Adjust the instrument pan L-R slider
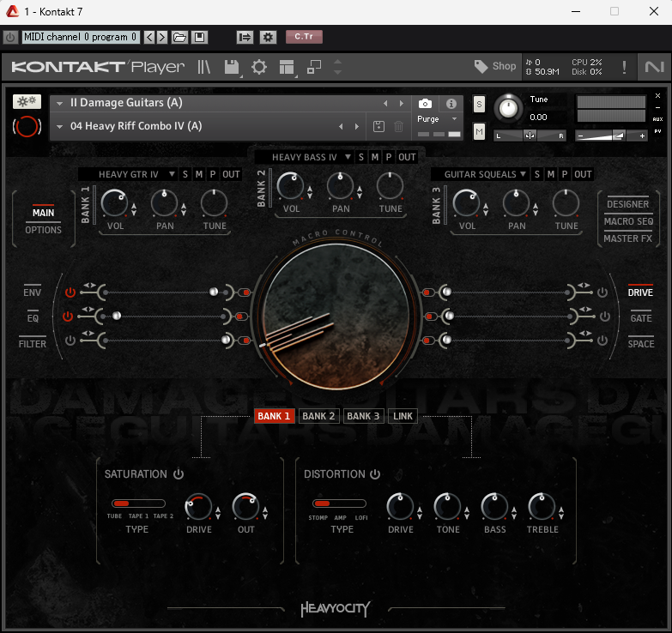The width and height of the screenshot is (672, 633). [530, 136]
